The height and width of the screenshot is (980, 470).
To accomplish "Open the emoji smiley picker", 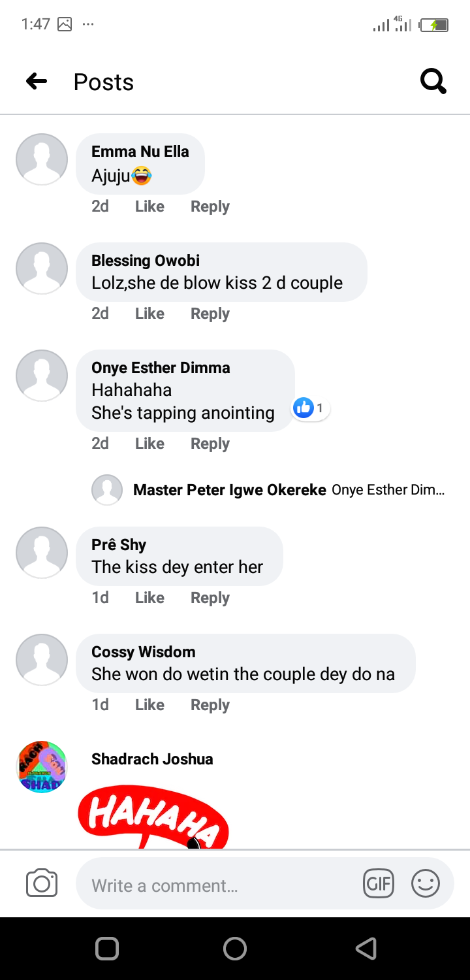I will pyautogui.click(x=425, y=884).
